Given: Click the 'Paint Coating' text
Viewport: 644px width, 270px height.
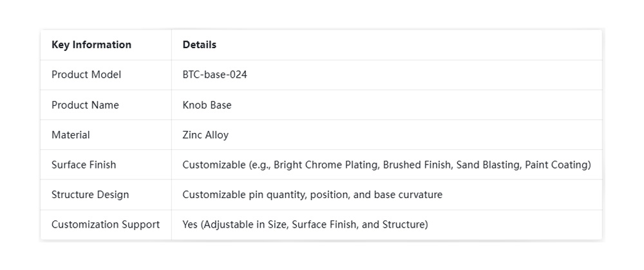Looking at the screenshot, I should [x=556, y=165].
